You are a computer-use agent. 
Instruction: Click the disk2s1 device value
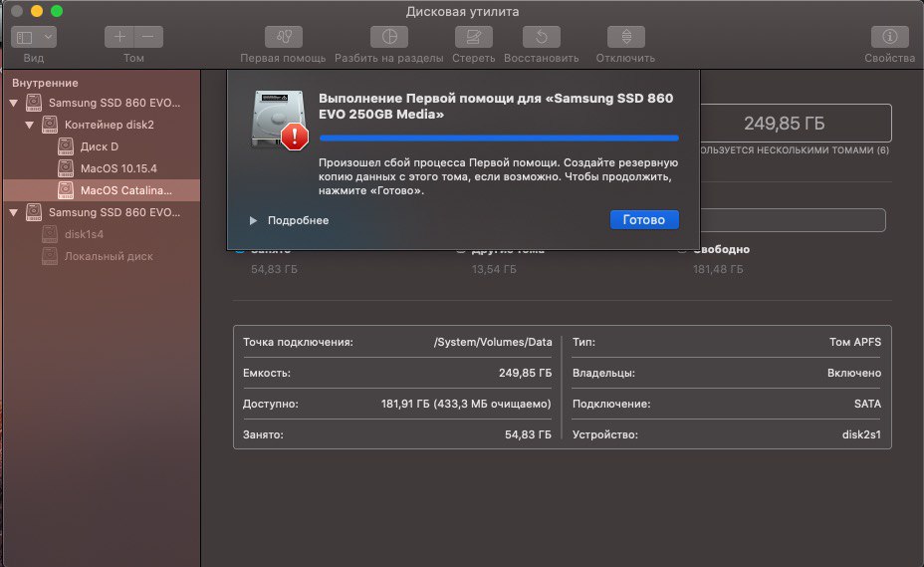(861, 434)
